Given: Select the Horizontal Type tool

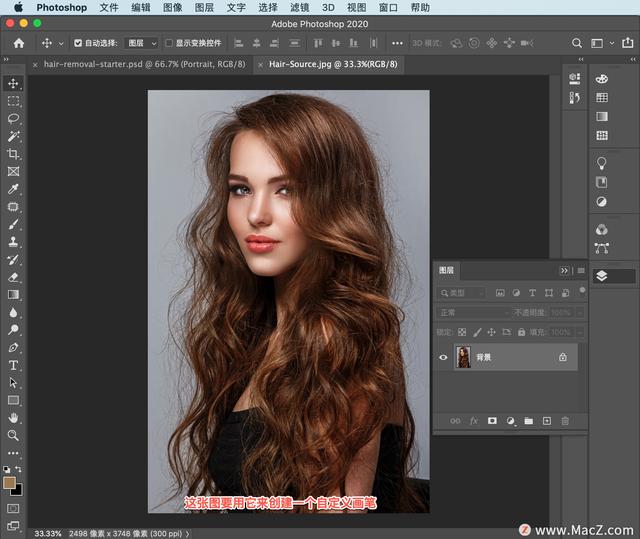Looking at the screenshot, I should click(14, 365).
